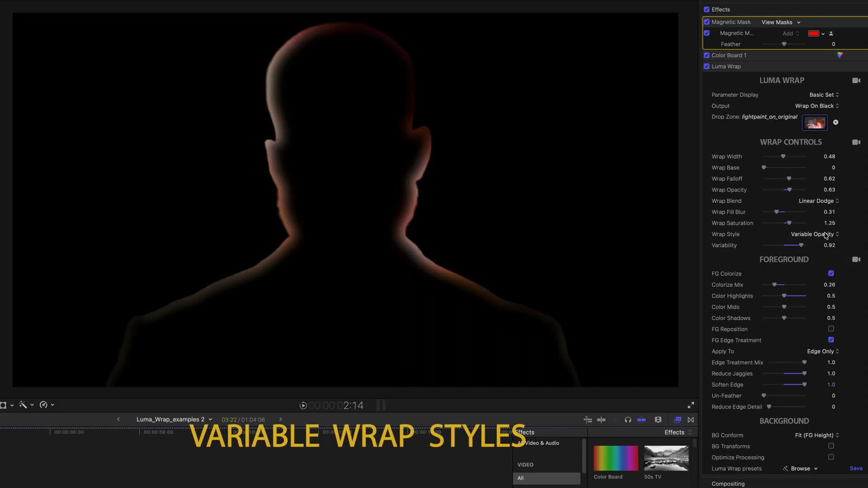This screenshot has height=488, width=868.
Task: Save the Luma Wrap preset
Action: tap(856, 469)
